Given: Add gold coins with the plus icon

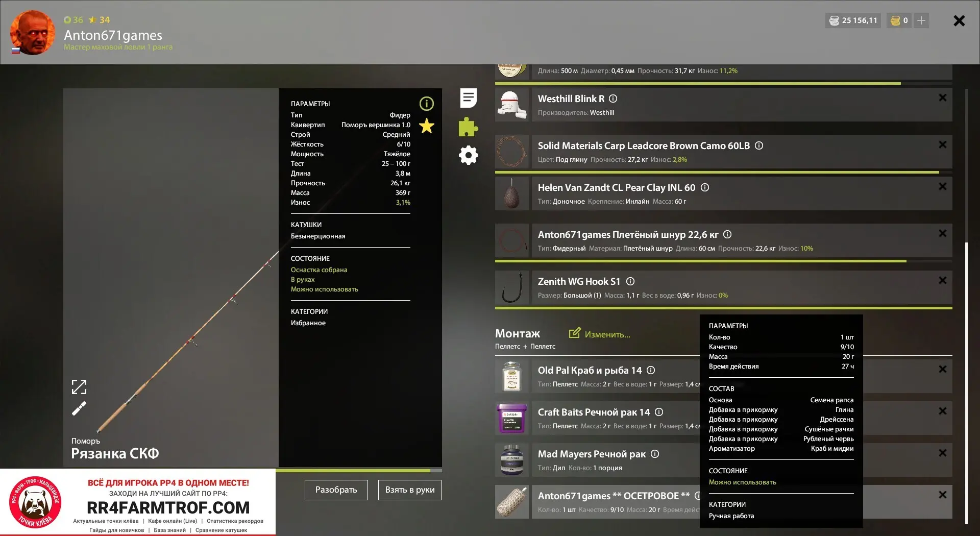Looking at the screenshot, I should (x=921, y=20).
